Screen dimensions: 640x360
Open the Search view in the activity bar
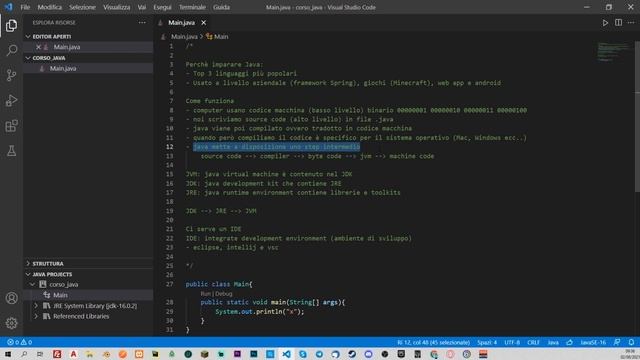[x=11, y=50]
